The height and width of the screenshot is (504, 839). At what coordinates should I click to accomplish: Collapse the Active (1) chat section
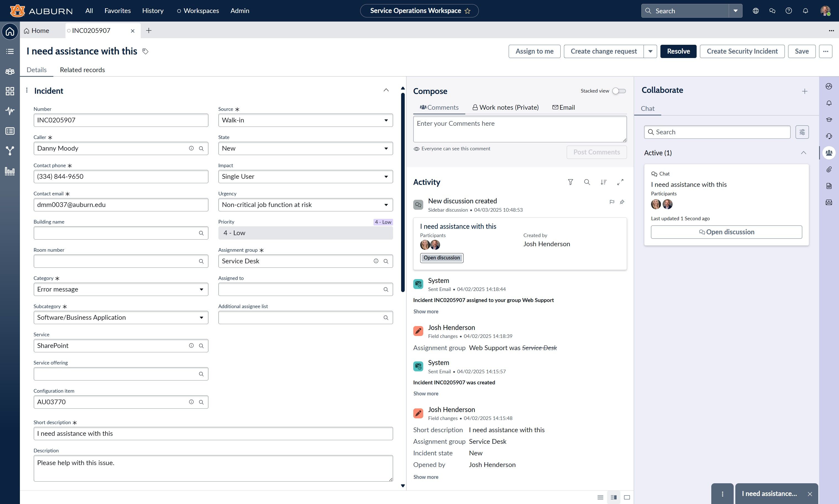803,153
